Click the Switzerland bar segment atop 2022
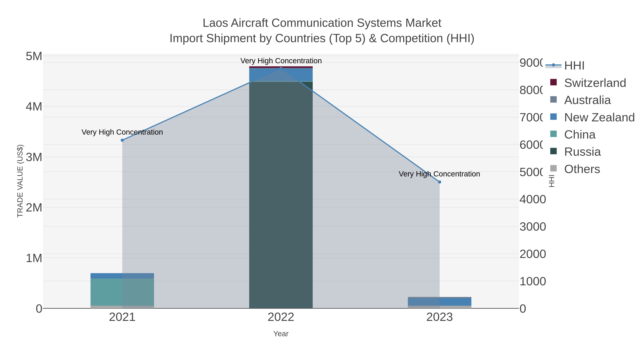 (x=281, y=67)
